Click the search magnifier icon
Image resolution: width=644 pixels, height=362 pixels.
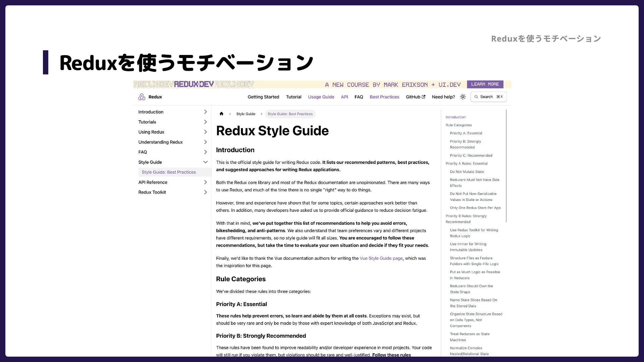click(476, 97)
